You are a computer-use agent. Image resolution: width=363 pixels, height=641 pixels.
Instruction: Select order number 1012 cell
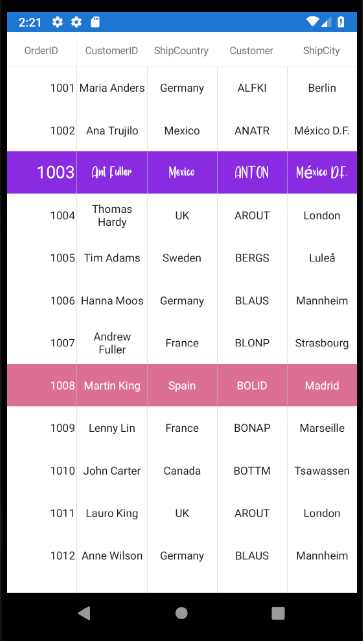pyautogui.click(x=42, y=556)
